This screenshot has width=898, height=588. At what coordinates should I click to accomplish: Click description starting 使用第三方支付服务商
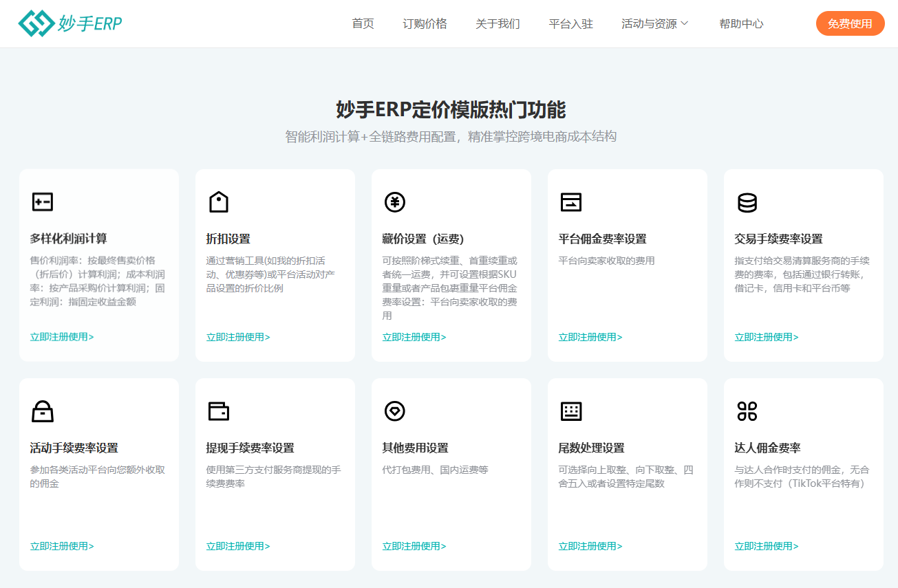click(x=274, y=477)
